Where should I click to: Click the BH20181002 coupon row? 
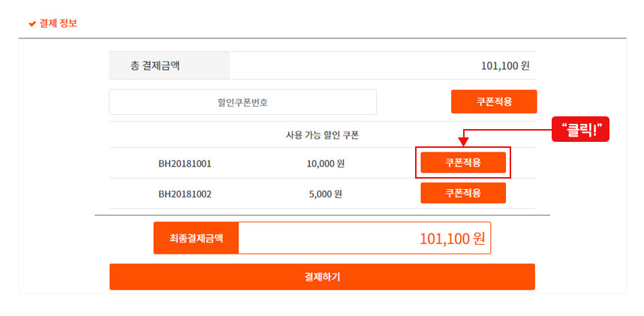323,194
